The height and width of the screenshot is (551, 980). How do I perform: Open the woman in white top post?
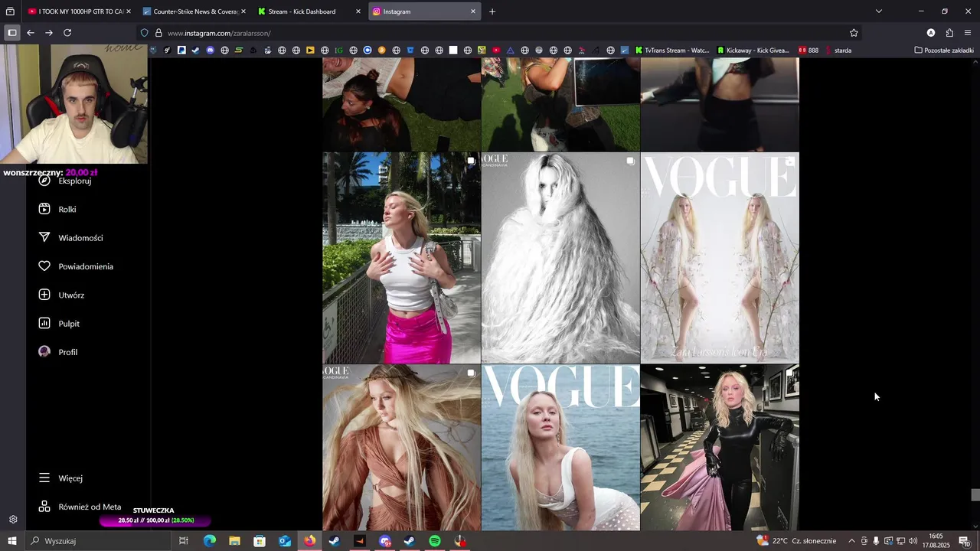tap(402, 258)
